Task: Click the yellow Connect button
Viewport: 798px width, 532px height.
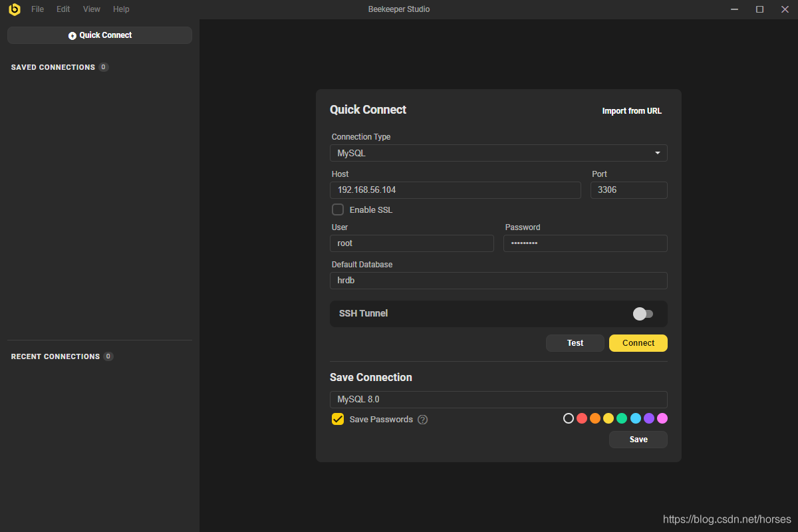Action: click(638, 343)
